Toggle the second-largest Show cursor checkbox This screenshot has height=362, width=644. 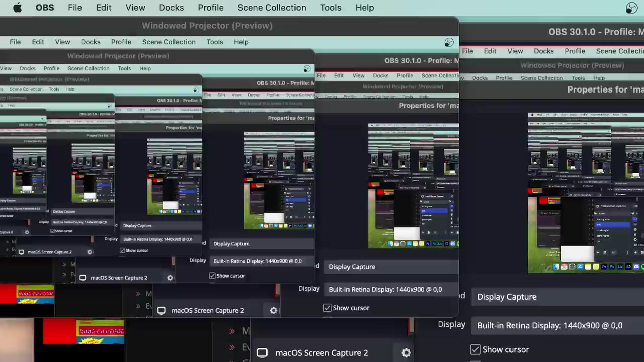[x=327, y=308]
